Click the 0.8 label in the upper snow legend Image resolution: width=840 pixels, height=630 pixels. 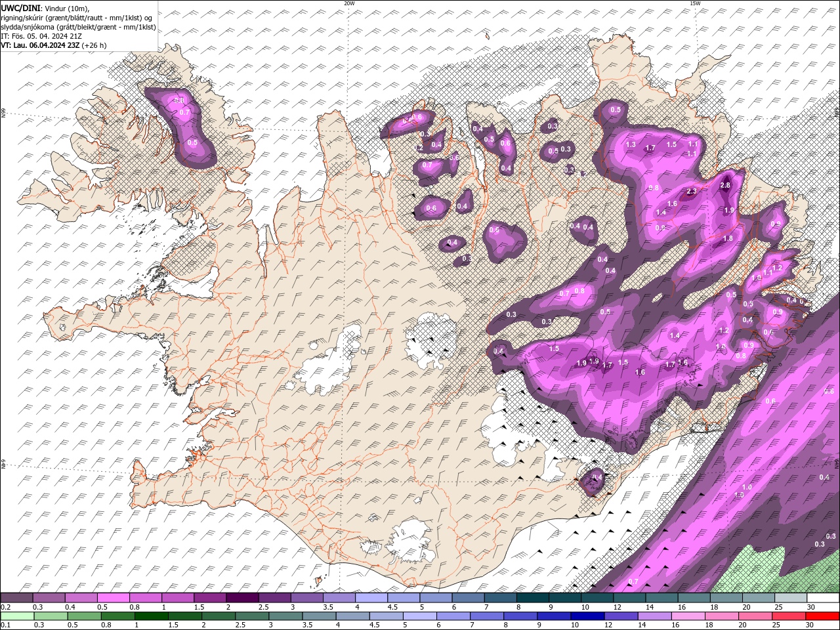coord(135,607)
